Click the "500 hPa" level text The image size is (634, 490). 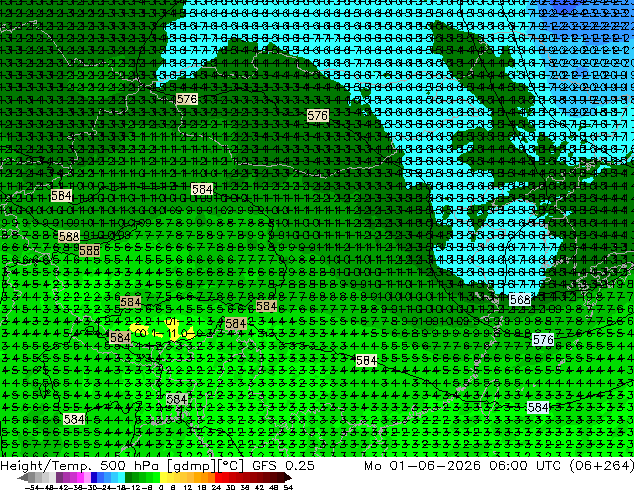tap(128, 466)
